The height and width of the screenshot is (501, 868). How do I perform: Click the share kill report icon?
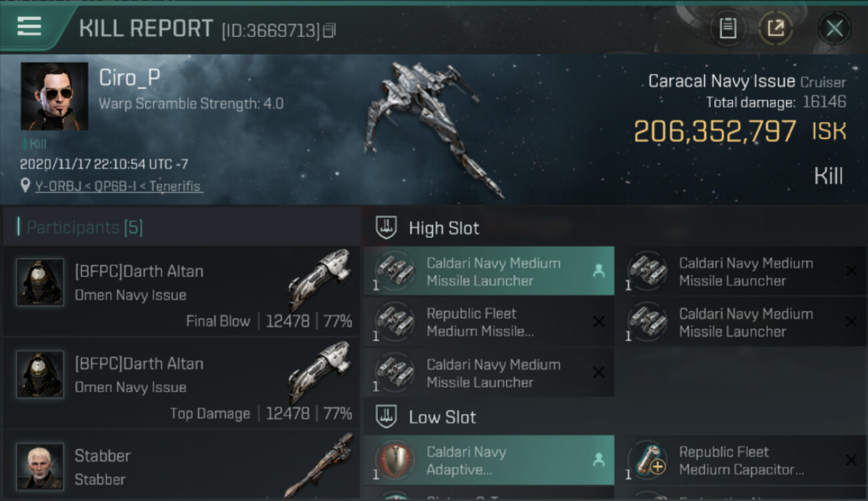(776, 28)
